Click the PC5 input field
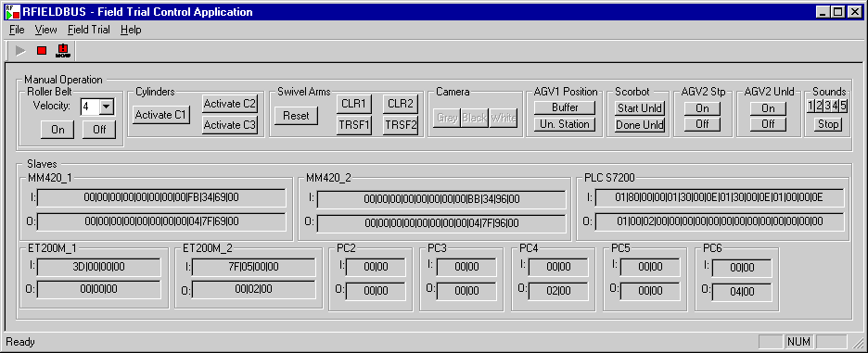The image size is (868, 353). (x=650, y=267)
